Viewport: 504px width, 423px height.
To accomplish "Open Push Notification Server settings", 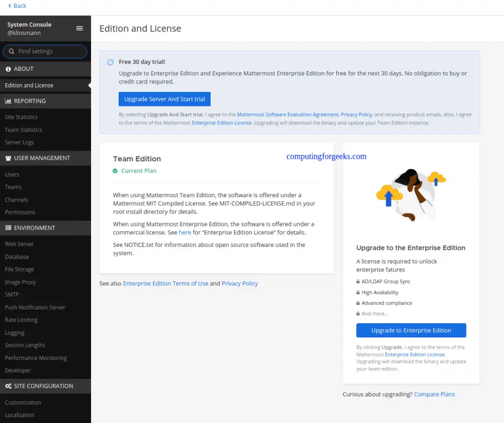I will coord(35,307).
